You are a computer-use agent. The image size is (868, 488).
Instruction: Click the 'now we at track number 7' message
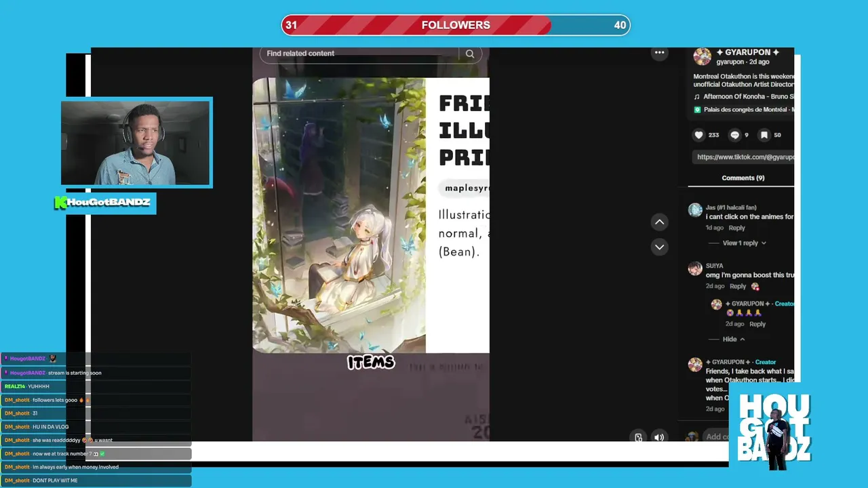[96, 453]
